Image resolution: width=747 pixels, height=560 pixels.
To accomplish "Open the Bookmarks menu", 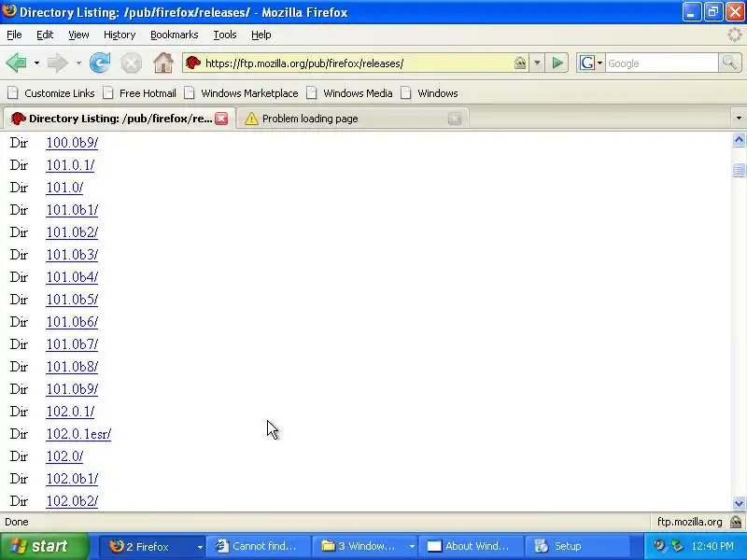I will point(175,35).
